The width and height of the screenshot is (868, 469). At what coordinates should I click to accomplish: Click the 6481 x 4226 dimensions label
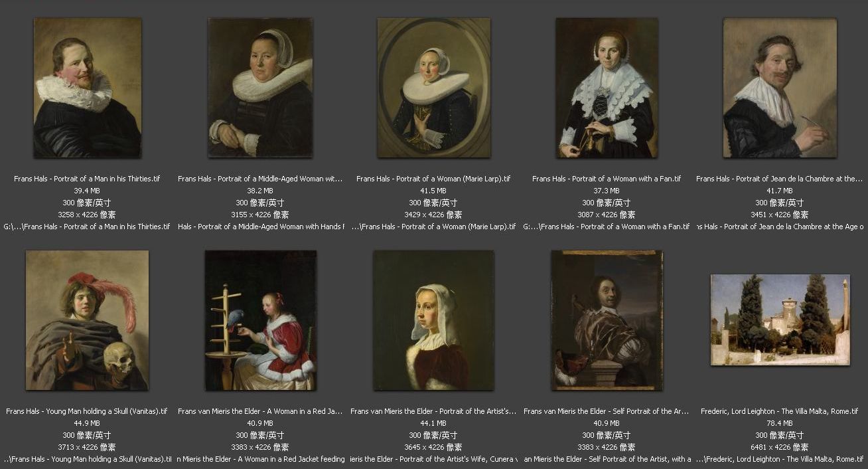tap(780, 447)
